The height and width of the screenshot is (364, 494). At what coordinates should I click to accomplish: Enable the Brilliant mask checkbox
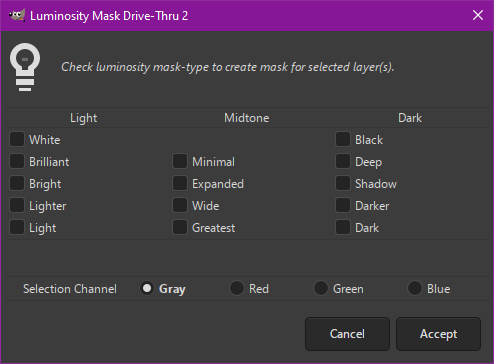[17, 161]
